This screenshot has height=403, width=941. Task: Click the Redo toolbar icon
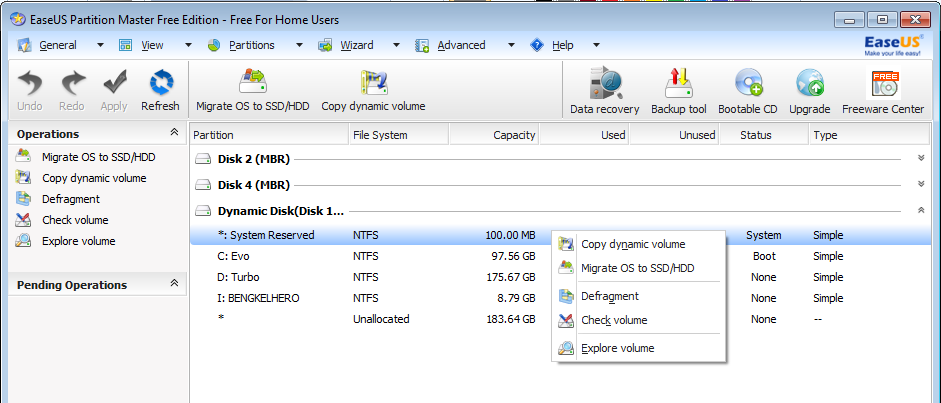(72, 83)
